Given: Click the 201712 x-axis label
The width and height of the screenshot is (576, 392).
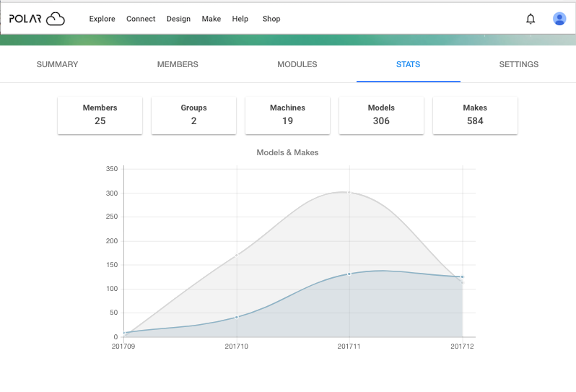Looking at the screenshot, I should tap(462, 346).
